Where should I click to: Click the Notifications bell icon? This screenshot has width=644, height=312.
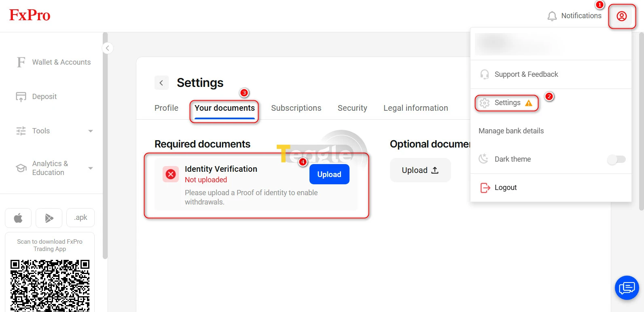[552, 16]
